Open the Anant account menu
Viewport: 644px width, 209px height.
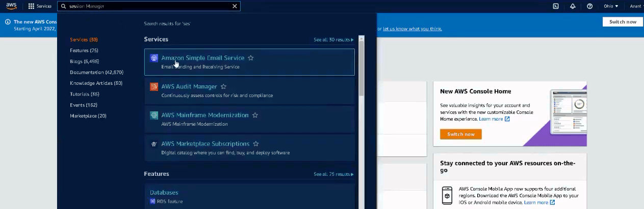(636, 6)
